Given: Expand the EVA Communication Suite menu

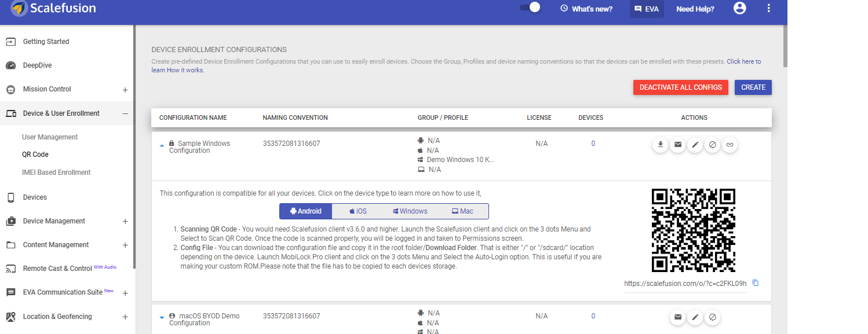Looking at the screenshot, I should click(125, 293).
